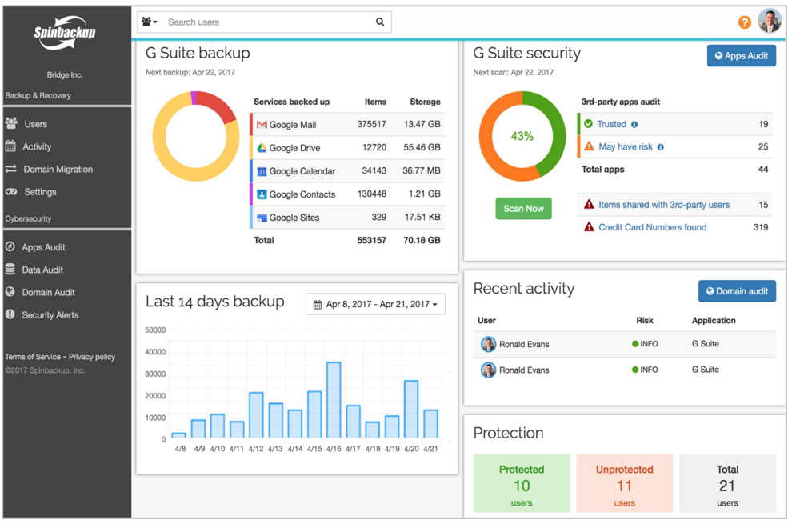Open the Trusted apps link
The width and height of the screenshot is (800, 532).
coord(612,124)
